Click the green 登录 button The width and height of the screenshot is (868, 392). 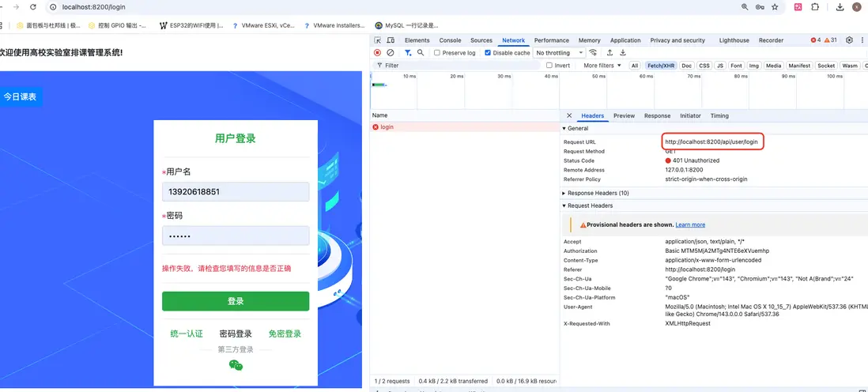pyautogui.click(x=236, y=301)
